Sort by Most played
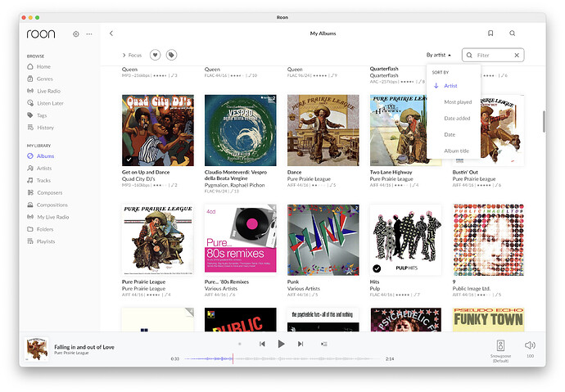 [458, 101]
